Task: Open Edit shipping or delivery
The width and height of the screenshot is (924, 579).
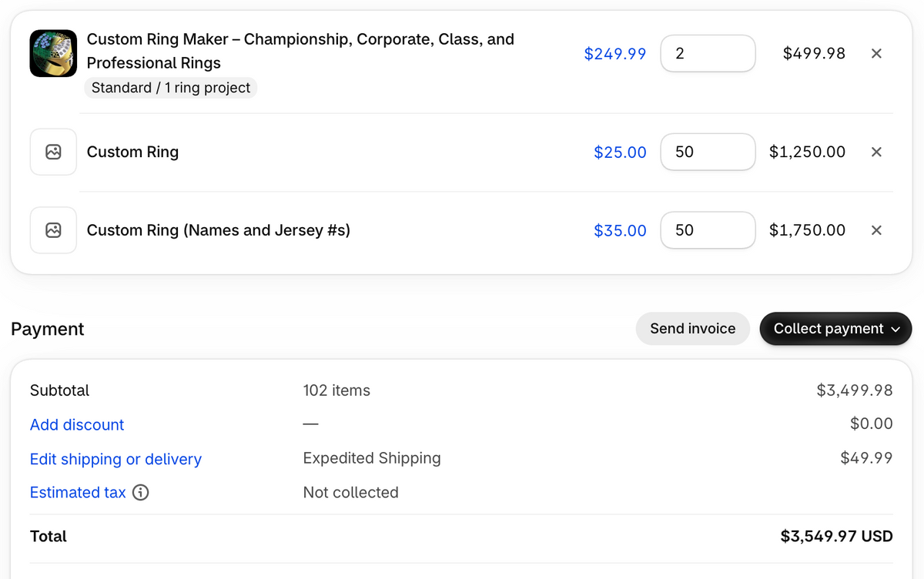Action: click(115, 459)
